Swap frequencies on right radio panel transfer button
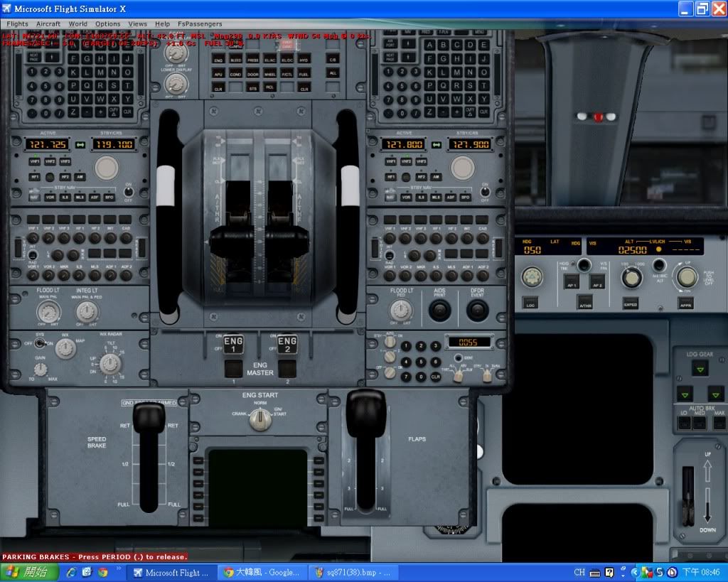 [437, 145]
